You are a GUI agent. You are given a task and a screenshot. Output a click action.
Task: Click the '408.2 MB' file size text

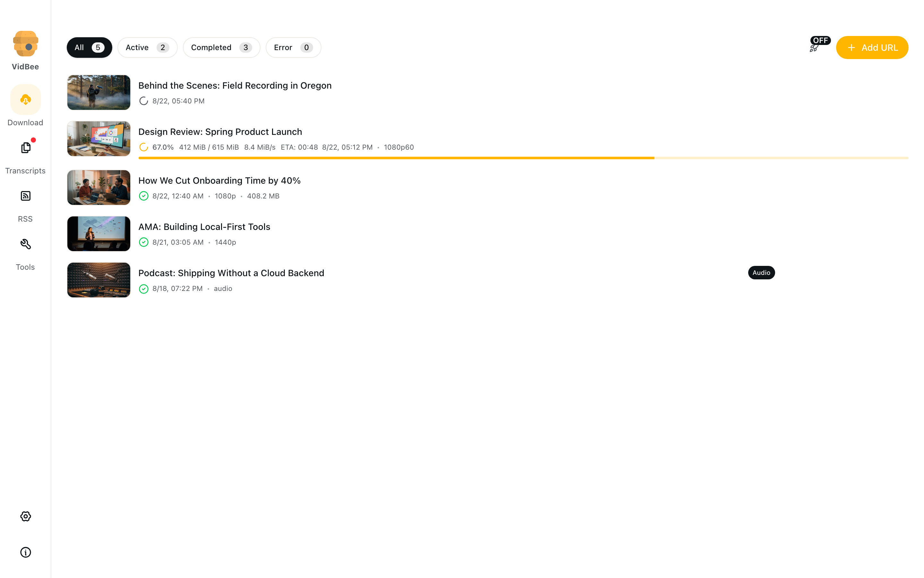click(263, 196)
